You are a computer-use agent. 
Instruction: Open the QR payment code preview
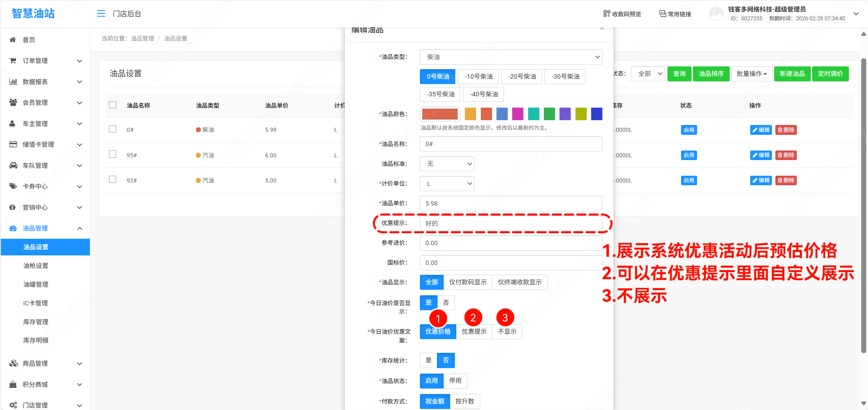coord(622,14)
